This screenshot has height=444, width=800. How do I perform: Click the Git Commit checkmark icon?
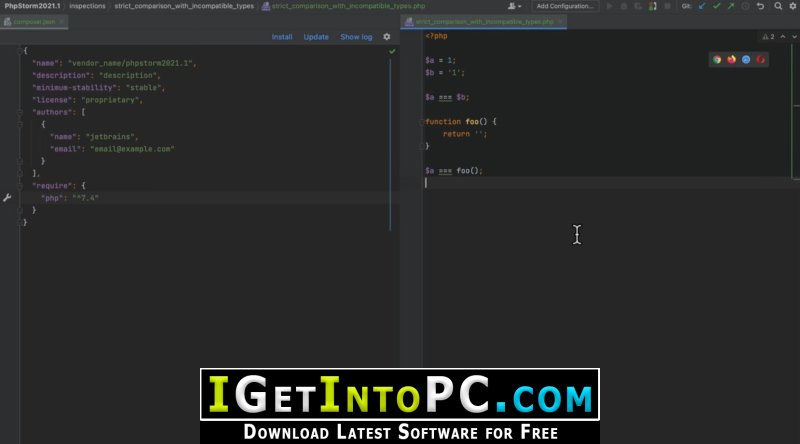pyautogui.click(x=717, y=6)
